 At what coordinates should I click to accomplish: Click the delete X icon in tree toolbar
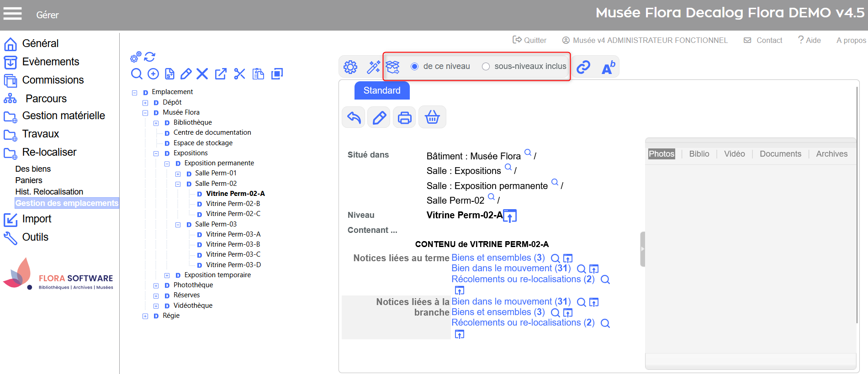[202, 74]
